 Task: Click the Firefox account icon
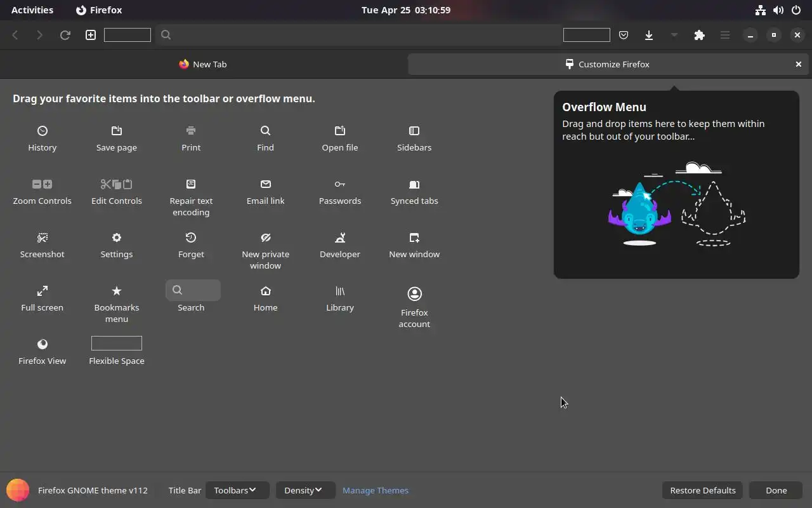click(x=414, y=293)
